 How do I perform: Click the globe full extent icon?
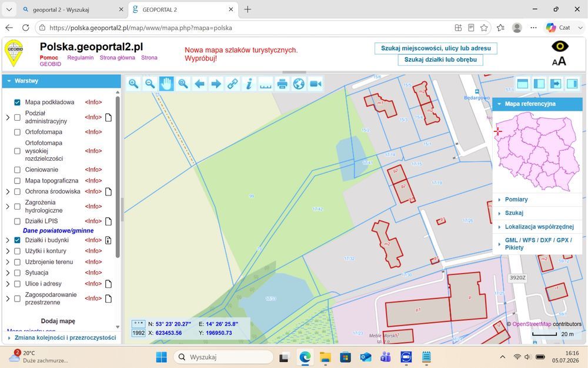click(299, 84)
